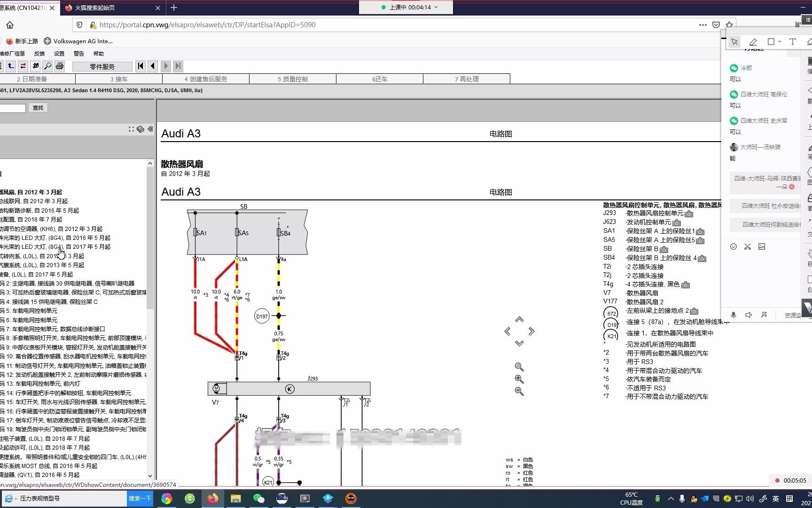Open tree item 5: 车载电网控制单元
Viewport: 812px width, 508px height.
(x=29, y=311)
